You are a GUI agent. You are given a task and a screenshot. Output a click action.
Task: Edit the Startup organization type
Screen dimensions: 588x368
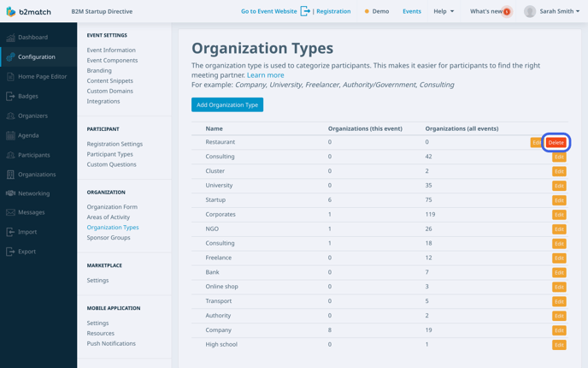559,200
